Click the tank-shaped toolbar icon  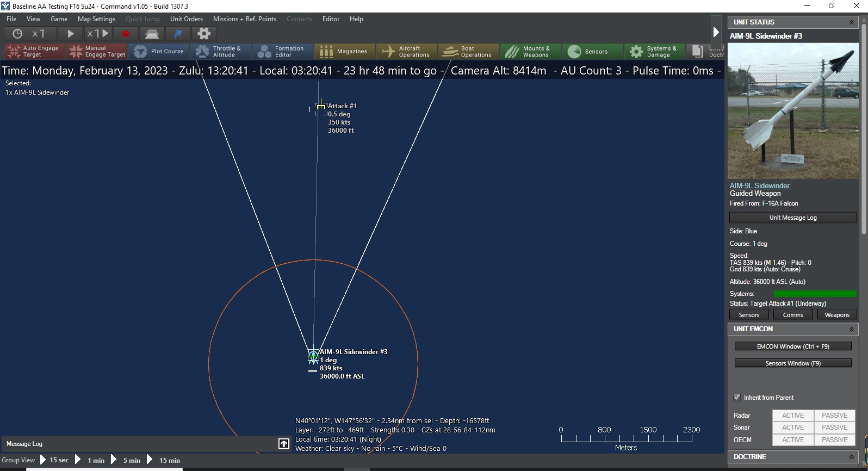coord(152,34)
